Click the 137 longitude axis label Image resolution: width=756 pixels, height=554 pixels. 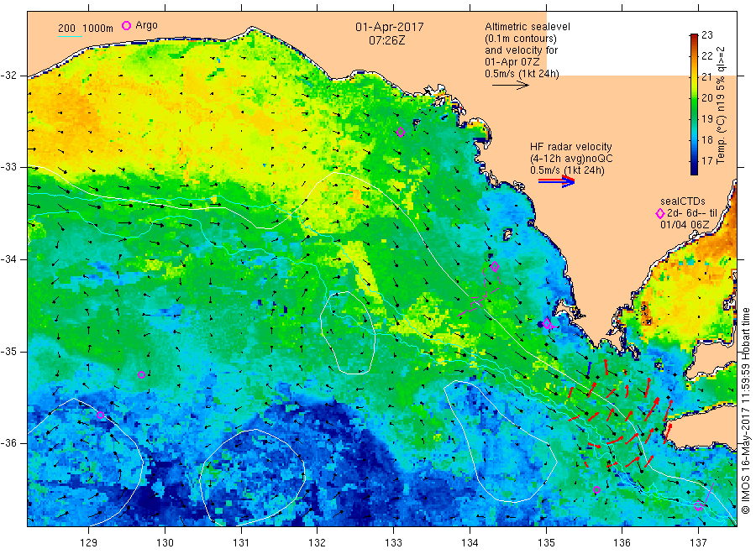coord(698,543)
